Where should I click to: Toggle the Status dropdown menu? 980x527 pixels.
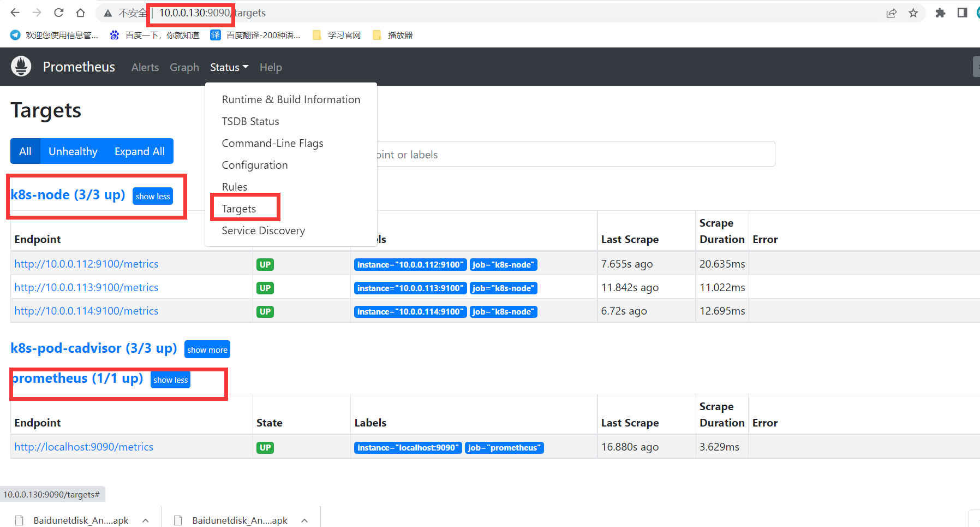pos(229,67)
